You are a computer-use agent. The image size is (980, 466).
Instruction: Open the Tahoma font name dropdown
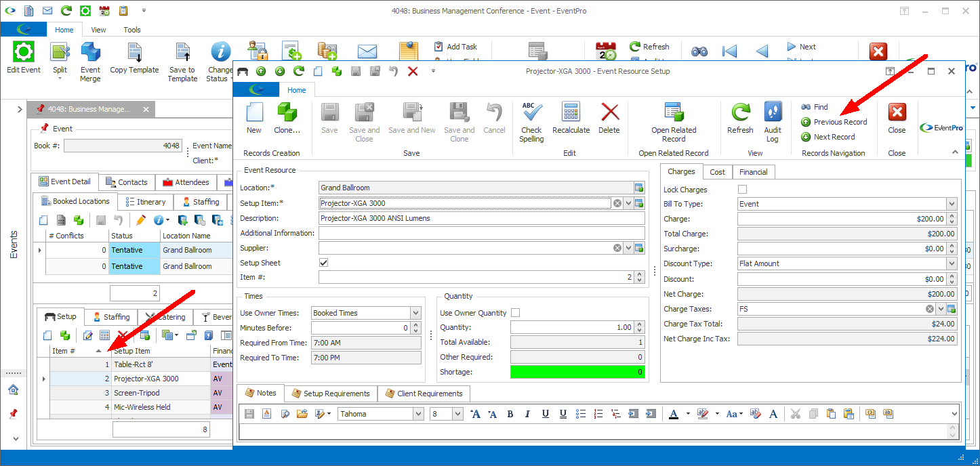(x=418, y=414)
